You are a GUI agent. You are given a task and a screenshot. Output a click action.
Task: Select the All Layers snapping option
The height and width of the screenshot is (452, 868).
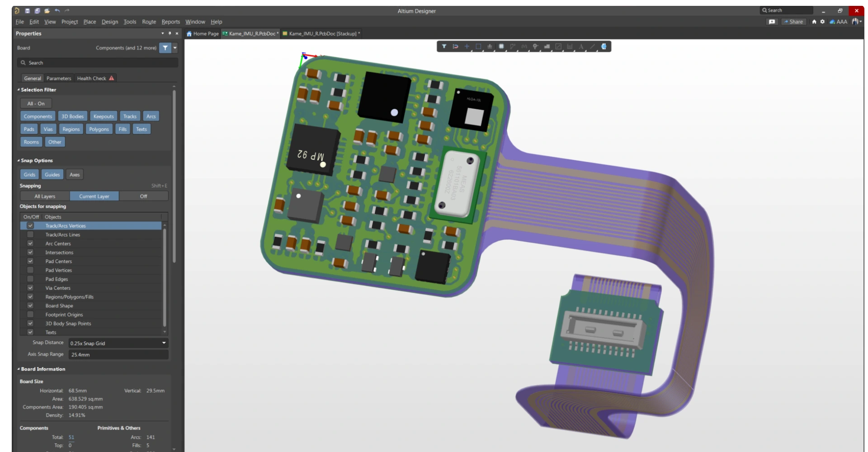45,196
